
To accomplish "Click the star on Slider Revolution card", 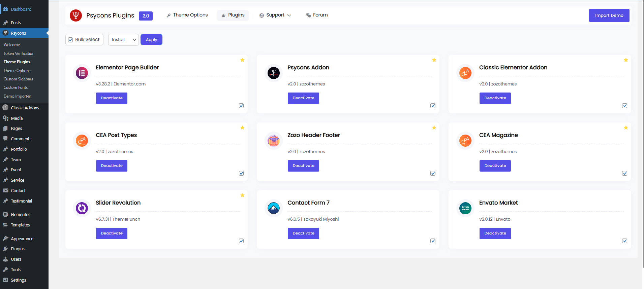I will (242, 195).
